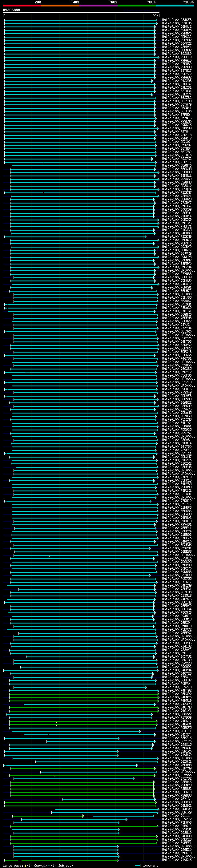The width and height of the screenshot is (197, 868).
Task: Select hit label UniRef100_B9RUP5
Action: [x=177, y=30]
